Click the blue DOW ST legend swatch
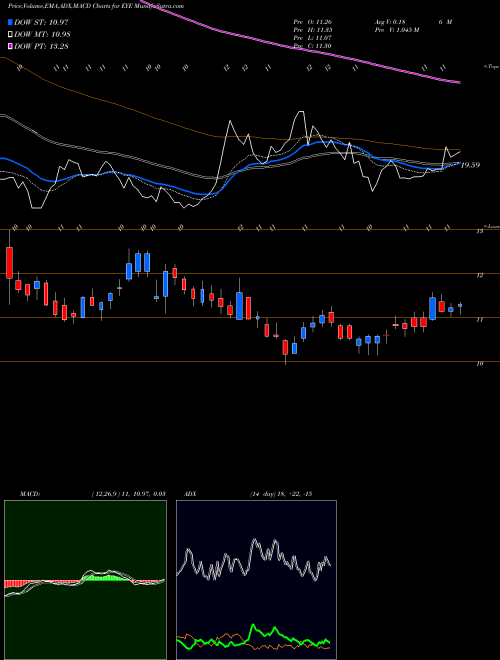Image resolution: width=500 pixels, height=660 pixels. (x=10, y=22)
